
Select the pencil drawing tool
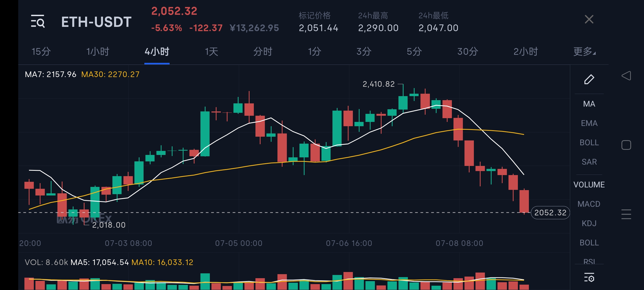589,79
